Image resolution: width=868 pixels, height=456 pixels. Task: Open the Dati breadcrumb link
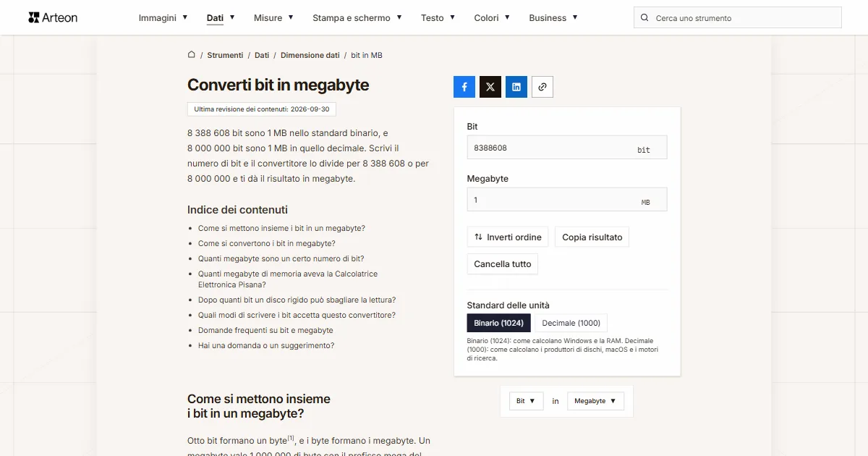pyautogui.click(x=262, y=55)
